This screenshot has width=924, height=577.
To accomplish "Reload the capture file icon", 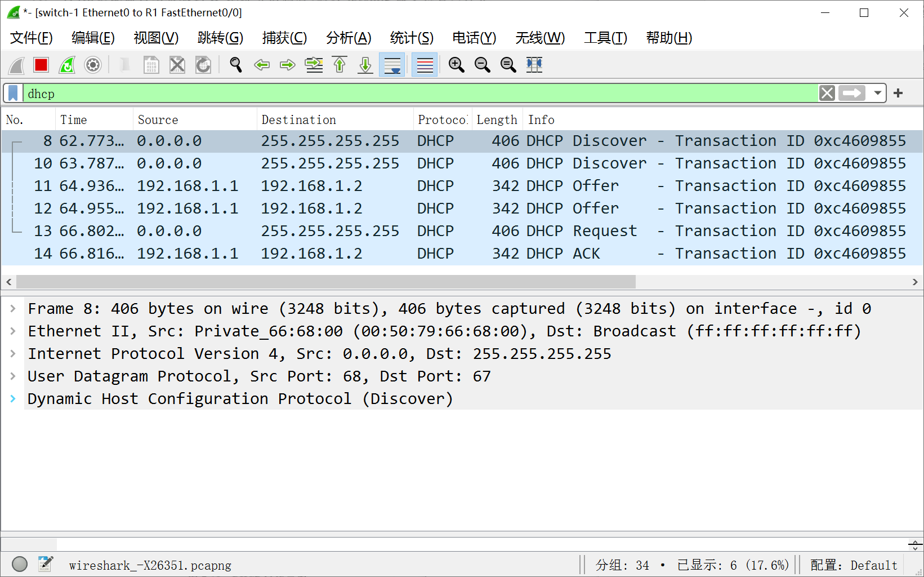I will 203,65.
